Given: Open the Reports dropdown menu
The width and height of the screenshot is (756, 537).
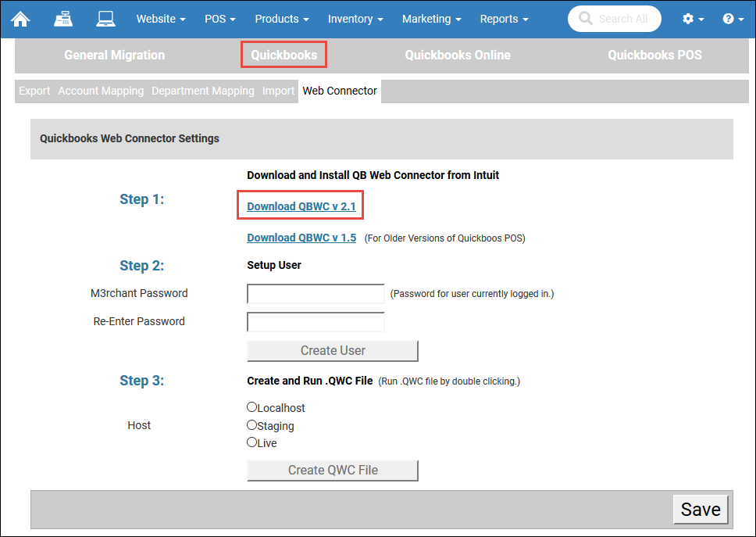Looking at the screenshot, I should pos(504,19).
